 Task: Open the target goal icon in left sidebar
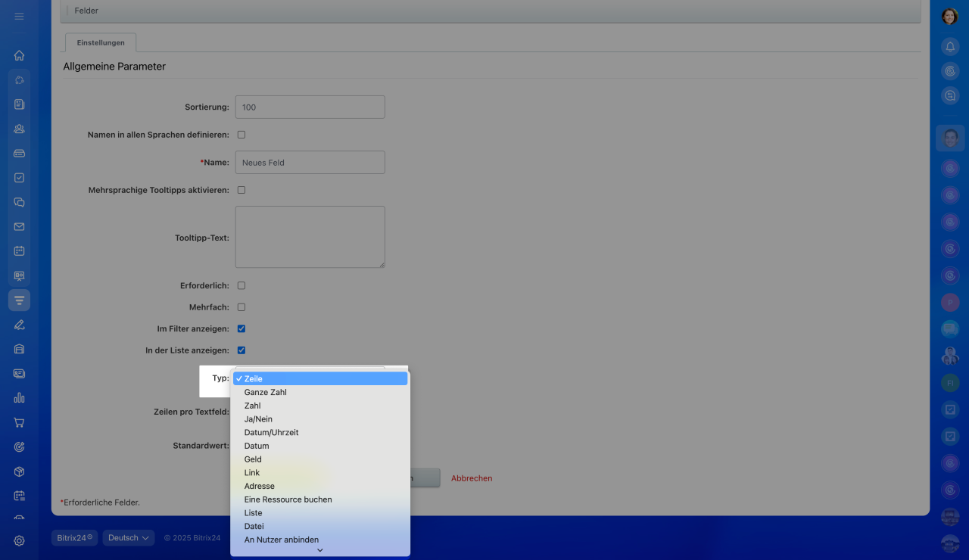(20, 447)
